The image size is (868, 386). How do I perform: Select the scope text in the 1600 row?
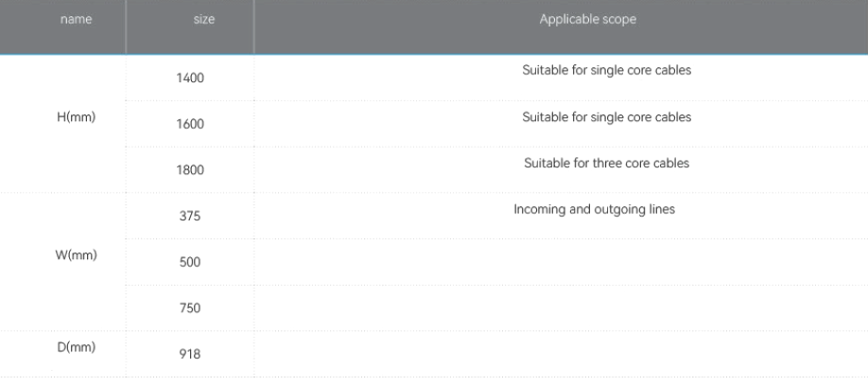pyautogui.click(x=606, y=117)
